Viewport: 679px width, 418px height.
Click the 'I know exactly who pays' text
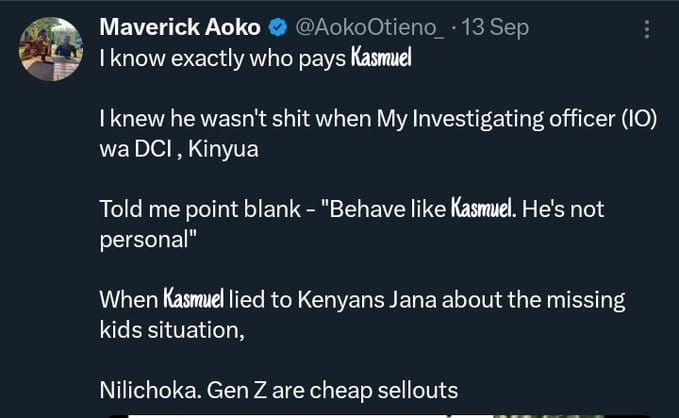(x=223, y=58)
